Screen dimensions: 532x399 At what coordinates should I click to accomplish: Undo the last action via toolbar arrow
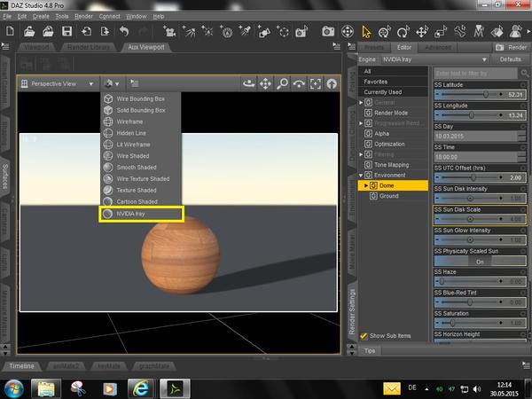click(124, 32)
